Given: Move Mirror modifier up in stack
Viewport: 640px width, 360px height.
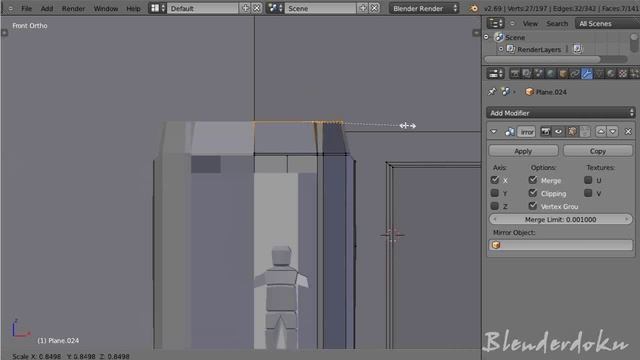Looking at the screenshot, I should [601, 131].
